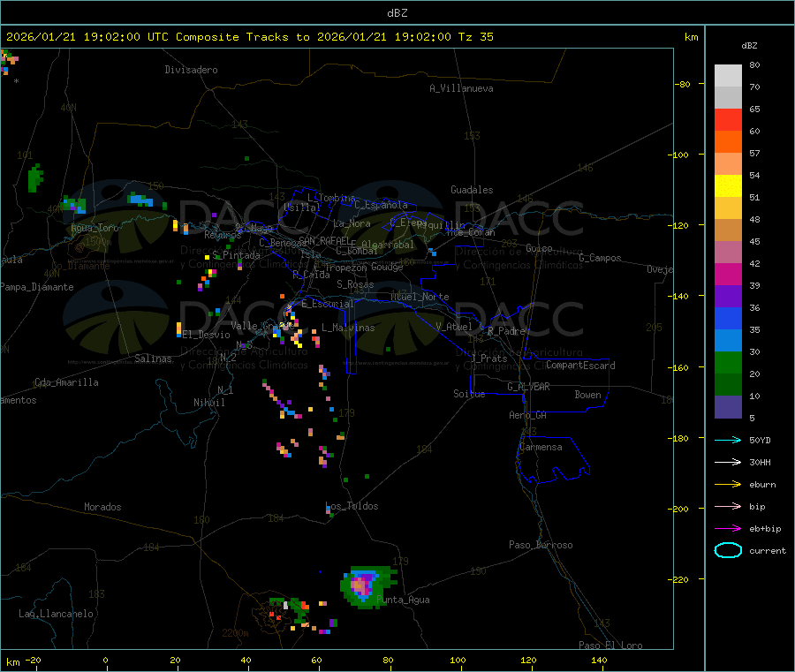Click the cyan 'current' ellipse legend icon
Viewport: 795px width, 672px height.
click(x=728, y=550)
